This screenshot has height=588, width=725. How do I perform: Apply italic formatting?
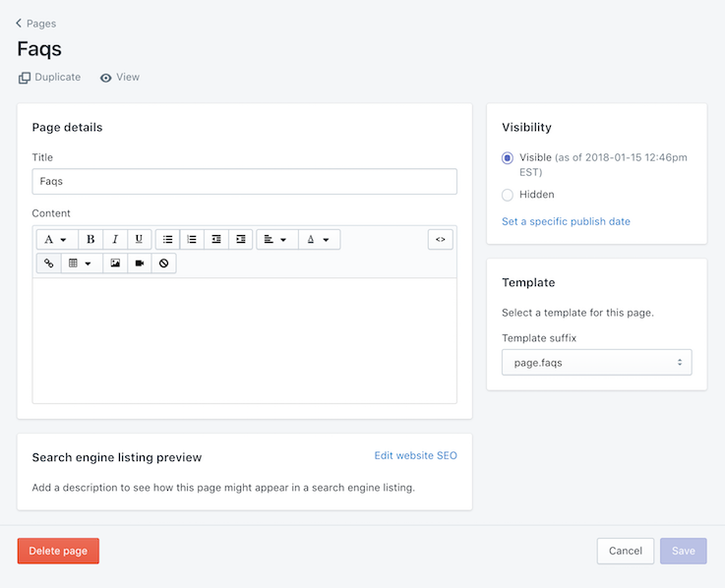(x=115, y=239)
